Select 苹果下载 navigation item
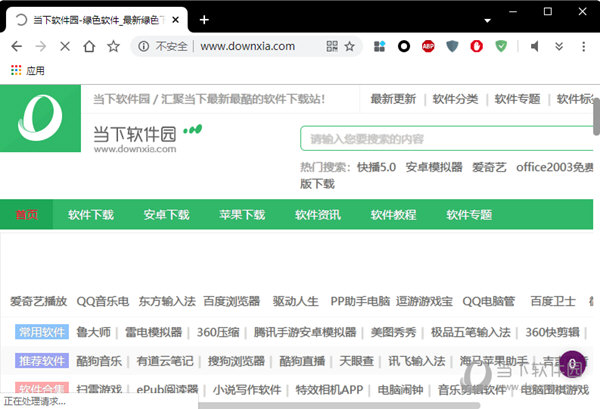This screenshot has width=600, height=409. pos(242,214)
